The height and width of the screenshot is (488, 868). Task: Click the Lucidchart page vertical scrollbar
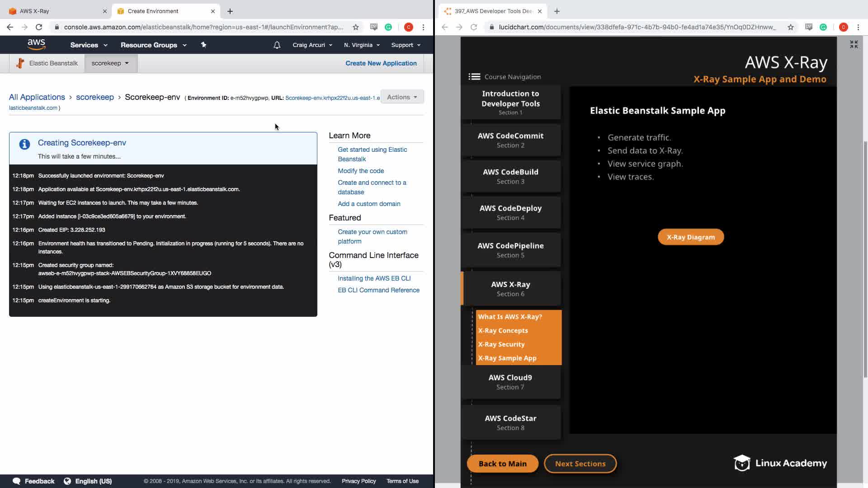(x=865, y=258)
